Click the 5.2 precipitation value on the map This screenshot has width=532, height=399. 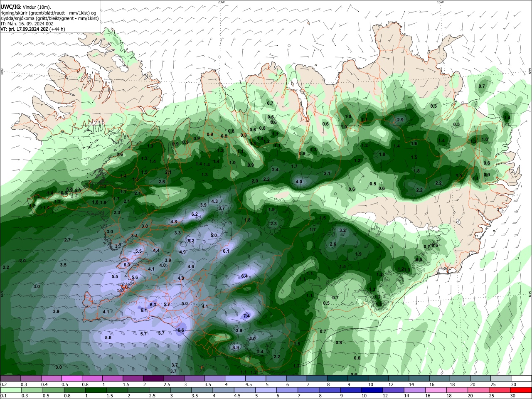[x=191, y=241]
